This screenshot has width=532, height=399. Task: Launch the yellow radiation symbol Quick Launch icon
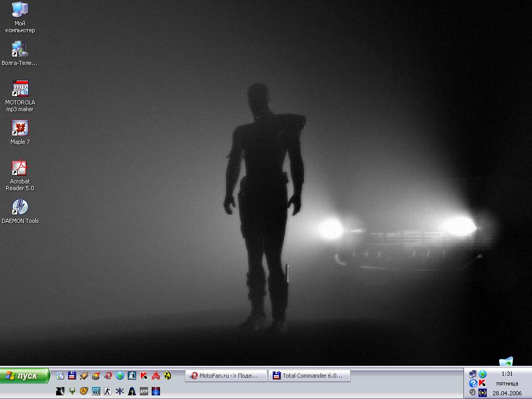pos(168,375)
